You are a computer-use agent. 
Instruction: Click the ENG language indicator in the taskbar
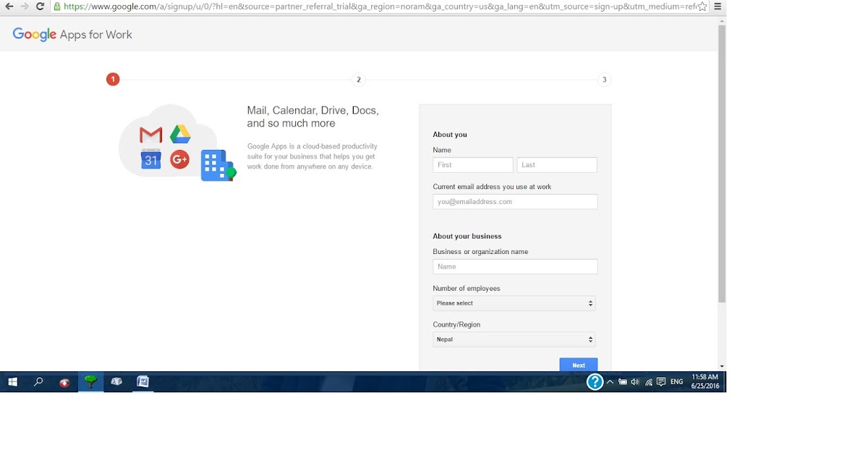coord(676,381)
